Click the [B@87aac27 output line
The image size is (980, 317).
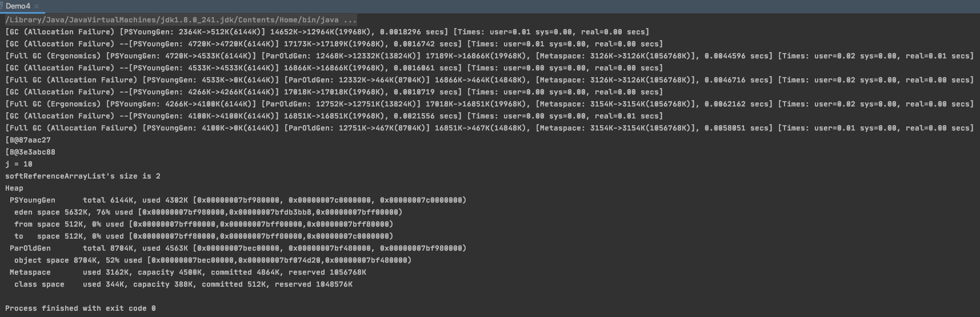(28, 140)
